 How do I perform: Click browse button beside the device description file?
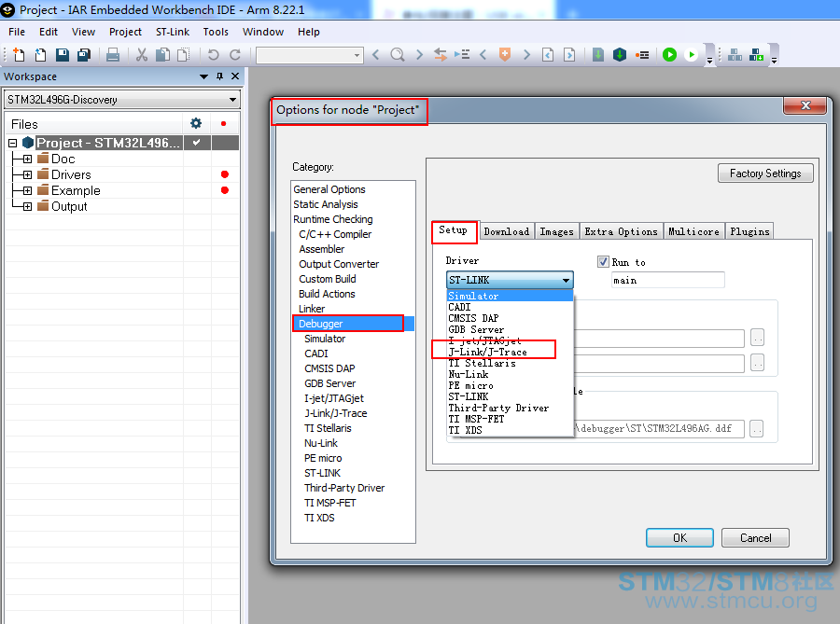pos(756,429)
